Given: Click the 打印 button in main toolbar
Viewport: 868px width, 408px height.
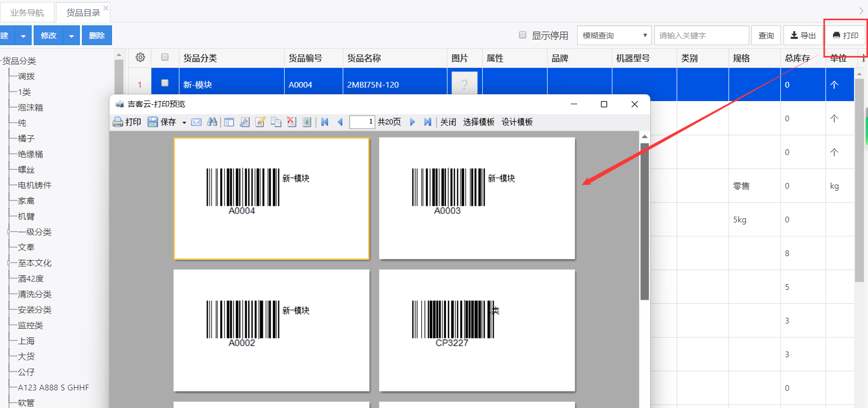Looking at the screenshot, I should click(846, 35).
